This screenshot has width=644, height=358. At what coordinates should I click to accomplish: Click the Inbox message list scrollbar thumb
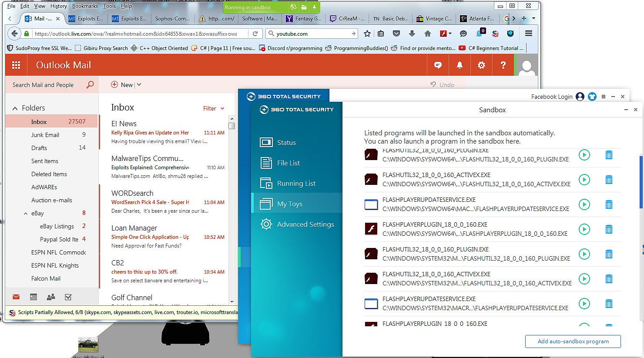click(x=231, y=126)
